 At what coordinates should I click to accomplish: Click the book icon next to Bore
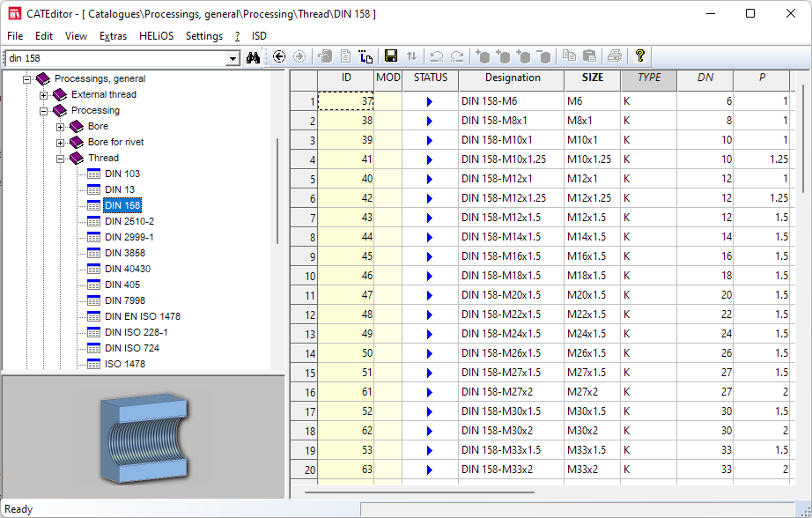pyautogui.click(x=77, y=126)
